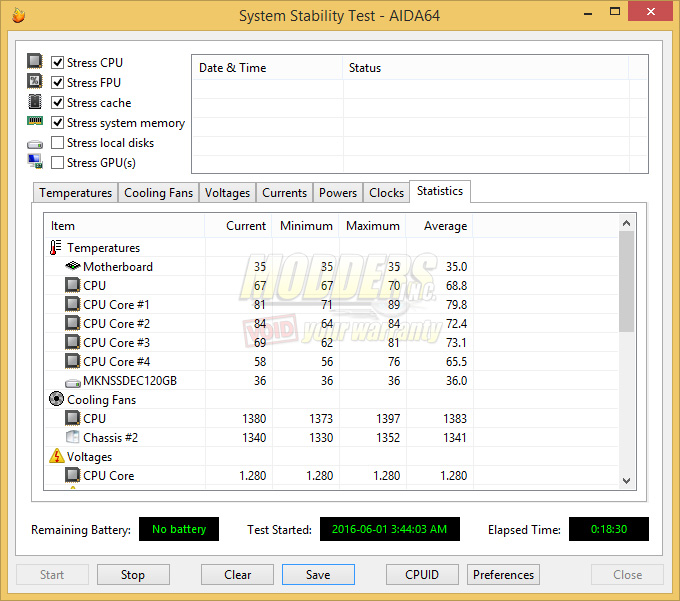Click the drive icon beside Stress local disks

[x=35, y=144]
